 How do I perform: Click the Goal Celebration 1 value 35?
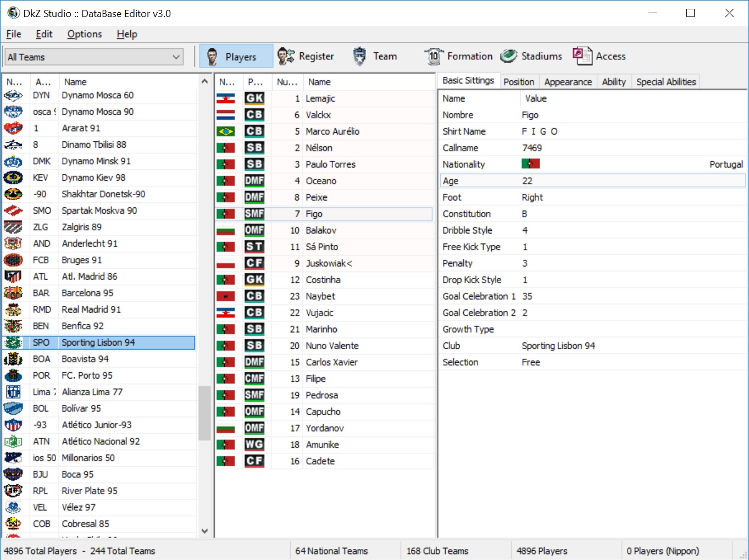tap(527, 296)
